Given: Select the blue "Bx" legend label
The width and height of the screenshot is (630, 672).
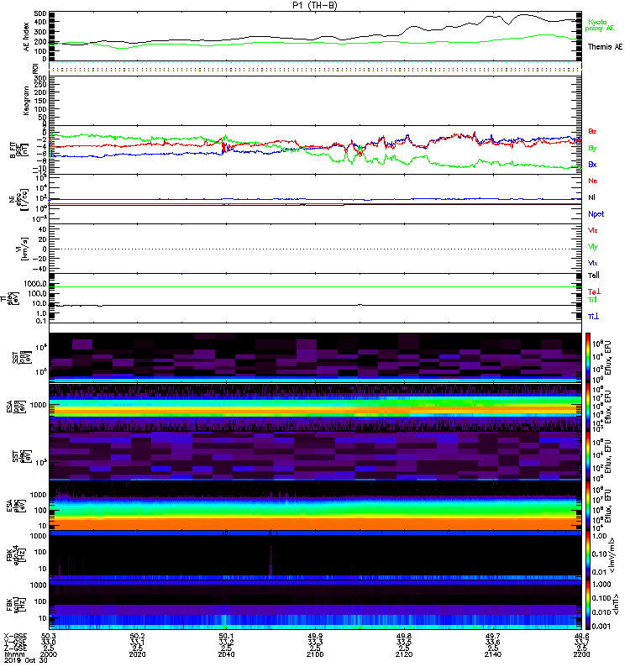Looking at the screenshot, I should 592,164.
